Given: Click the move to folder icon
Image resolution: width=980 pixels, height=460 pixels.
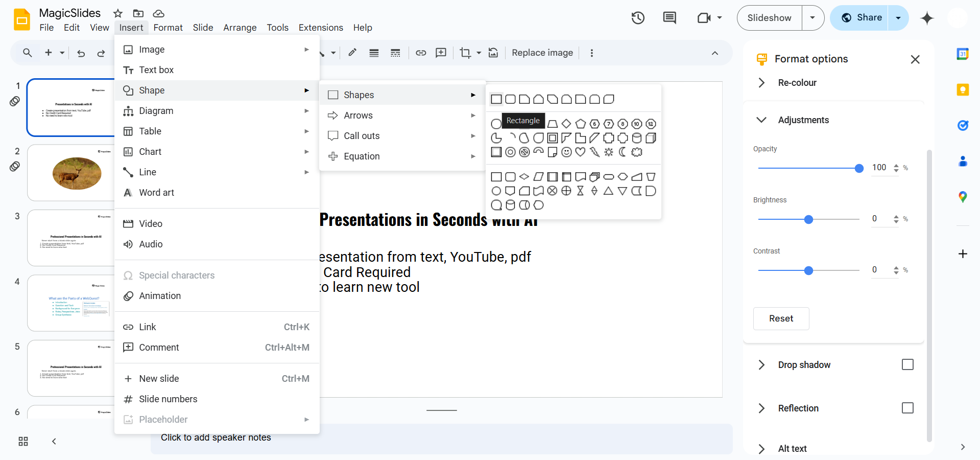Looking at the screenshot, I should [138, 13].
